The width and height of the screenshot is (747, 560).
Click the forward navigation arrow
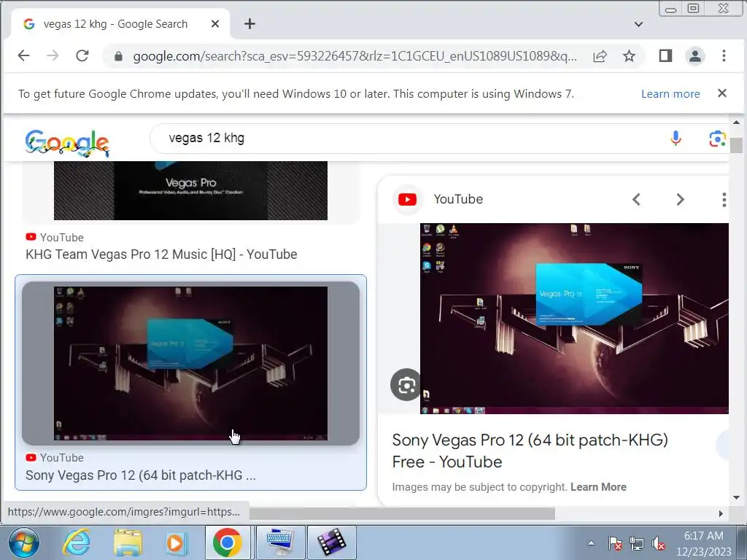click(53, 55)
